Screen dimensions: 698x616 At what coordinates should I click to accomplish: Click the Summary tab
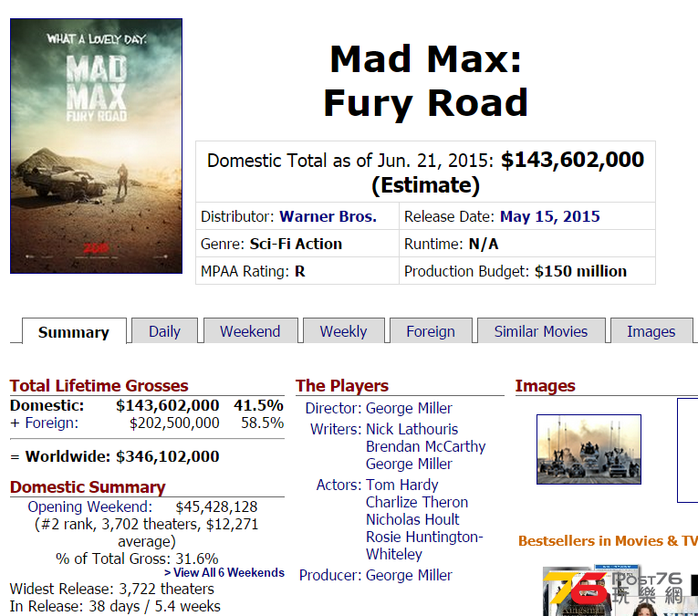[74, 331]
